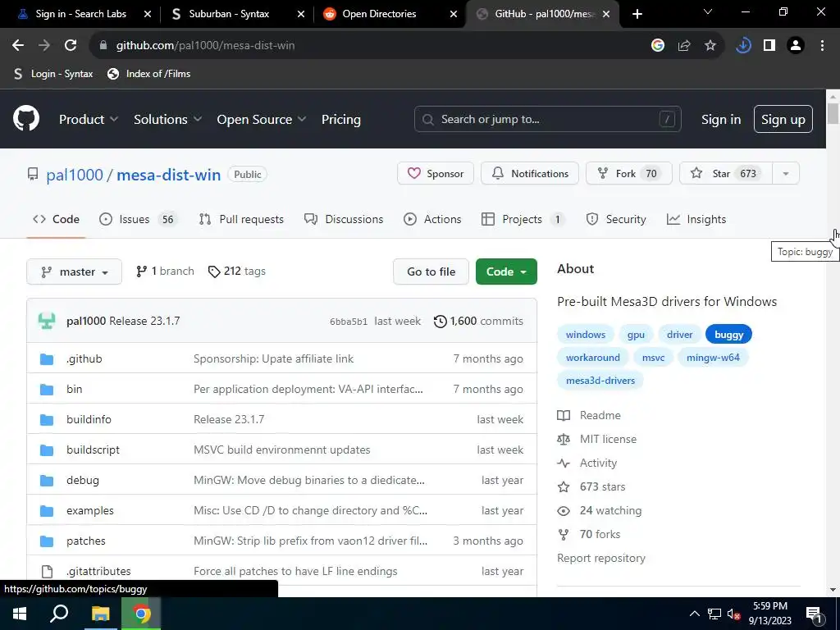Click the Sponsor button
Screen dimensions: 840x630
pyautogui.click(x=436, y=174)
